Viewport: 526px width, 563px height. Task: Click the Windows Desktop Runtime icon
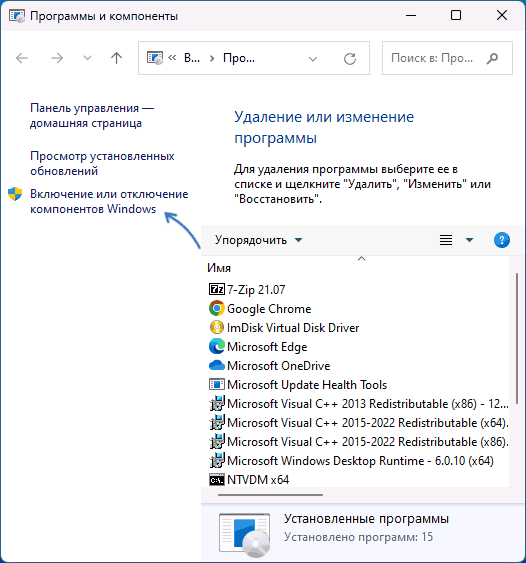click(x=217, y=460)
